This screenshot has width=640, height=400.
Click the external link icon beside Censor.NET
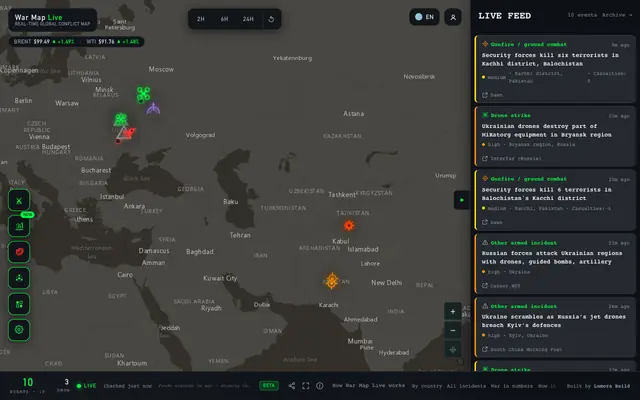point(484,286)
